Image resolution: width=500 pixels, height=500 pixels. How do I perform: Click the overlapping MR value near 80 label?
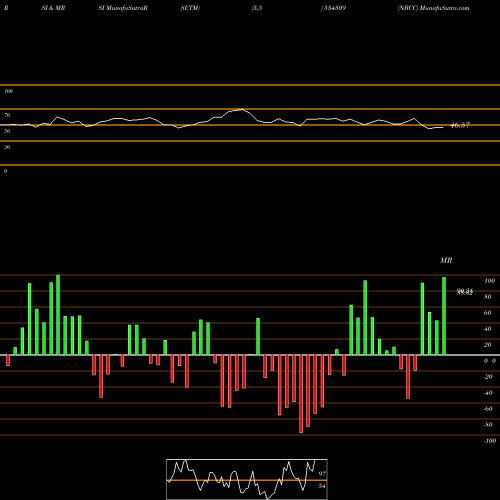point(465,292)
